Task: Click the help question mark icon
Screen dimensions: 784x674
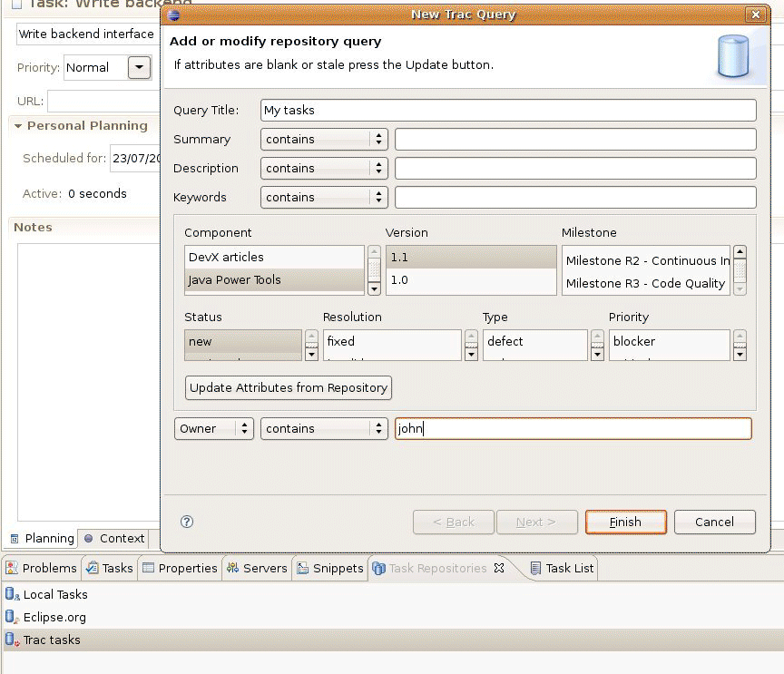Action: pos(187,522)
